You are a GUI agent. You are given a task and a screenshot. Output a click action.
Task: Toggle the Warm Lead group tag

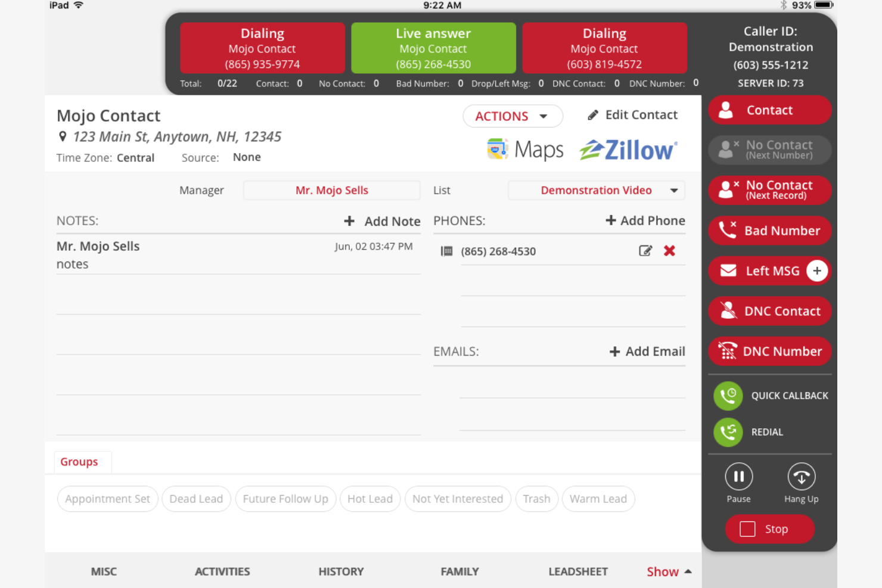pyautogui.click(x=598, y=499)
